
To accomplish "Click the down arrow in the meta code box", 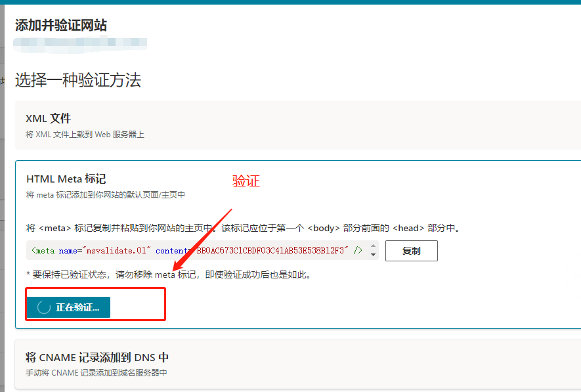I will pyautogui.click(x=373, y=255).
